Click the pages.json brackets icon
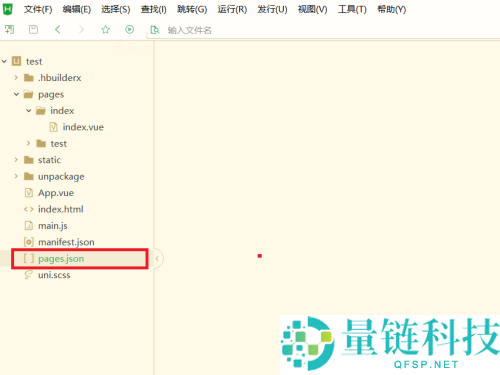This screenshot has width=500, height=375. click(x=29, y=258)
